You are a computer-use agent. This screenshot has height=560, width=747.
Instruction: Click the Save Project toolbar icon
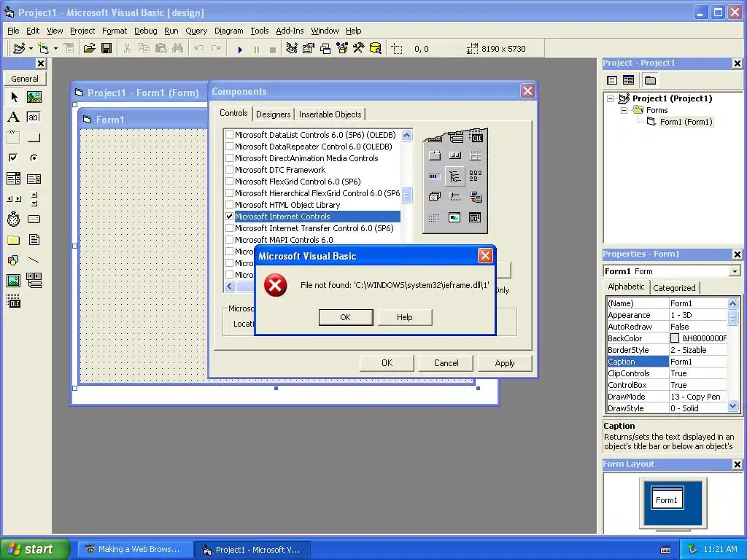pyautogui.click(x=107, y=48)
